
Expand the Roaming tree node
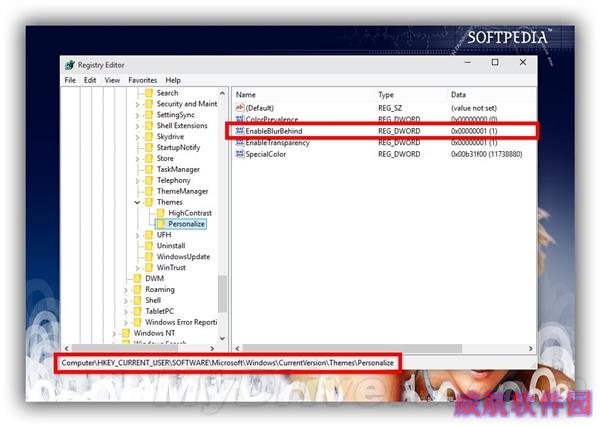[126, 290]
